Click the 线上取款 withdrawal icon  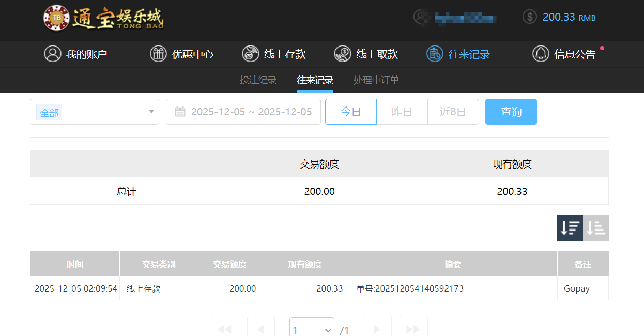342,54
